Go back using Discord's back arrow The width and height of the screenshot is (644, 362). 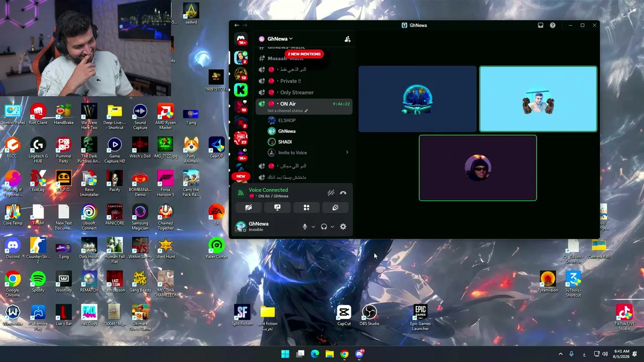click(236, 25)
